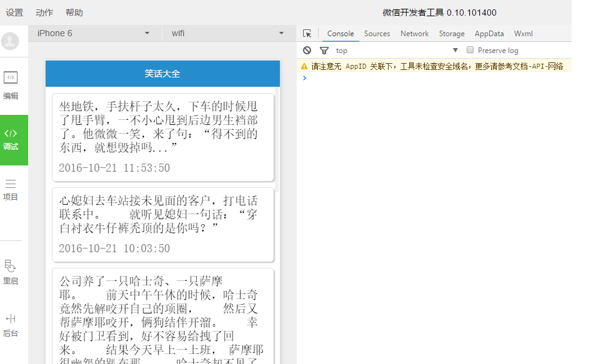Open the iPhone 6 device dropdown

94,34
